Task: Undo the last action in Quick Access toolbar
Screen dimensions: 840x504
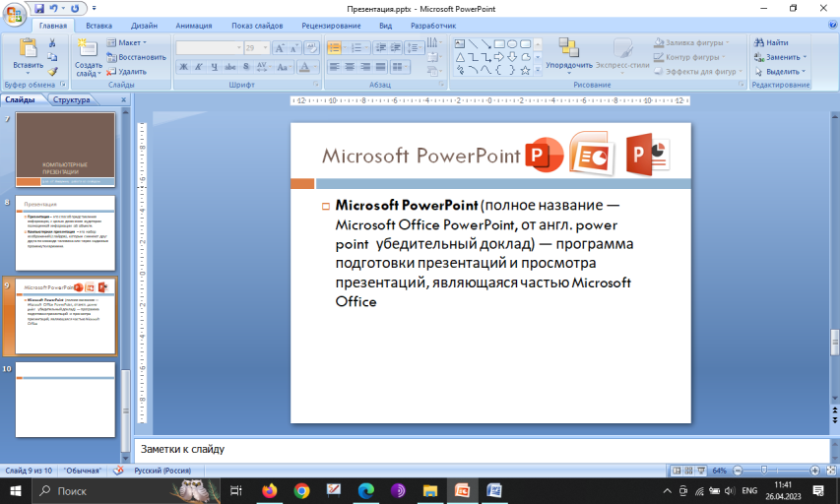Action: tap(53, 9)
